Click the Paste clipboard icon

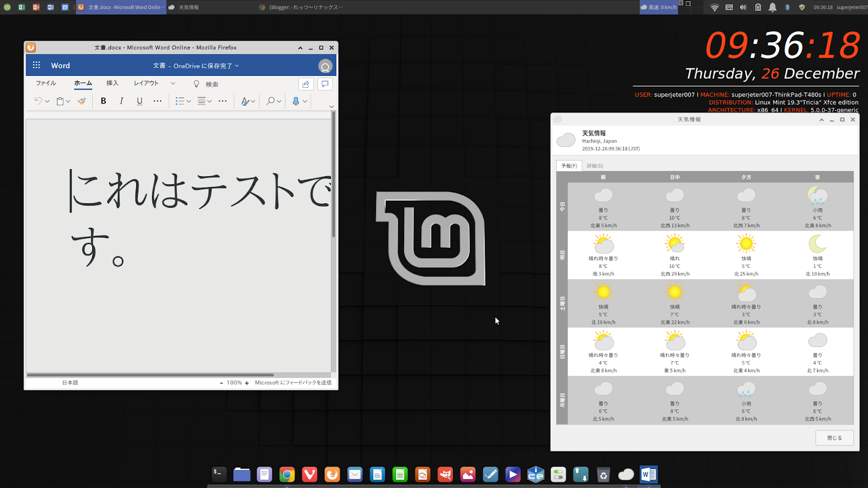click(60, 101)
